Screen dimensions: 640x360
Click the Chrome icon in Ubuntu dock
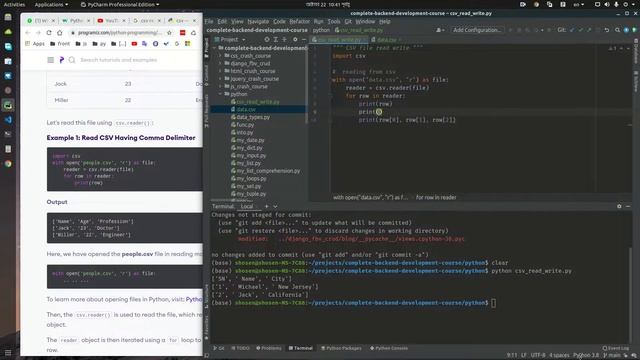8,164
